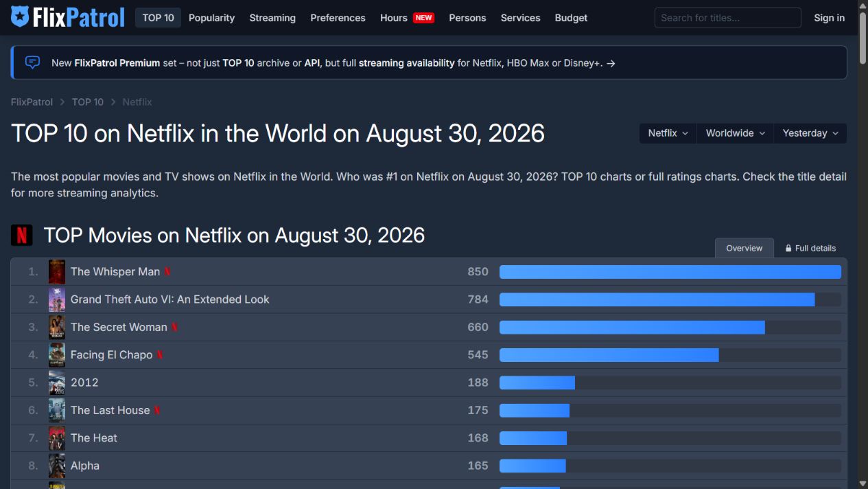The width and height of the screenshot is (868, 489).
Task: Click the FlixPatrol breadcrumb link
Action: [x=32, y=102]
